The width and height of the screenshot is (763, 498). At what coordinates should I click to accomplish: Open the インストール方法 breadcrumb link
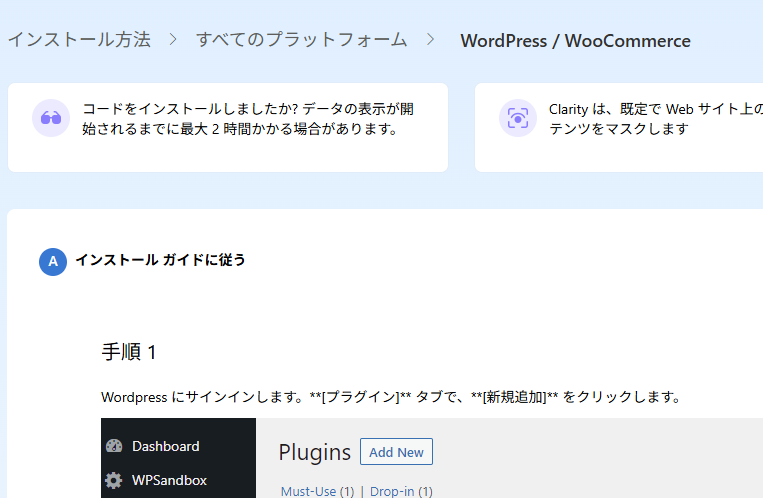[x=79, y=40]
